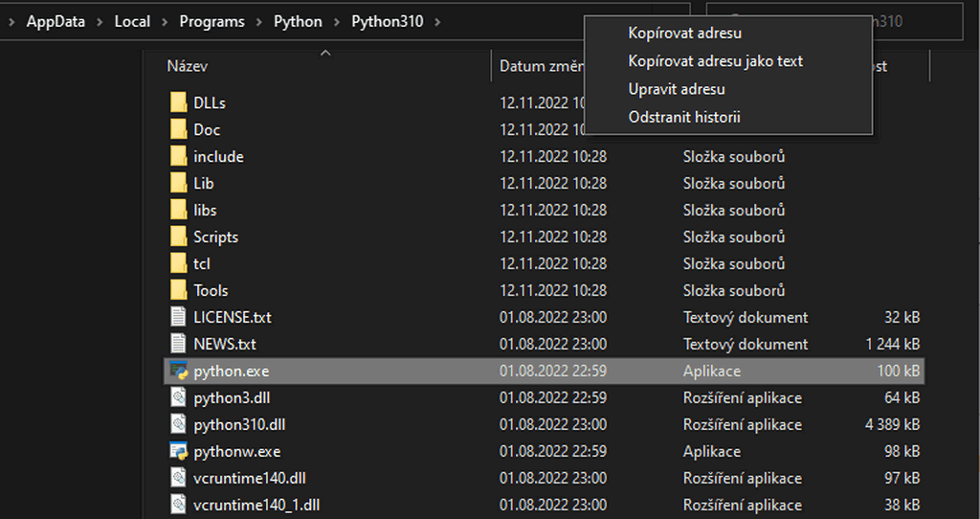Click Aplikace type of pythonw.exe row
980x519 pixels.
tap(712, 451)
